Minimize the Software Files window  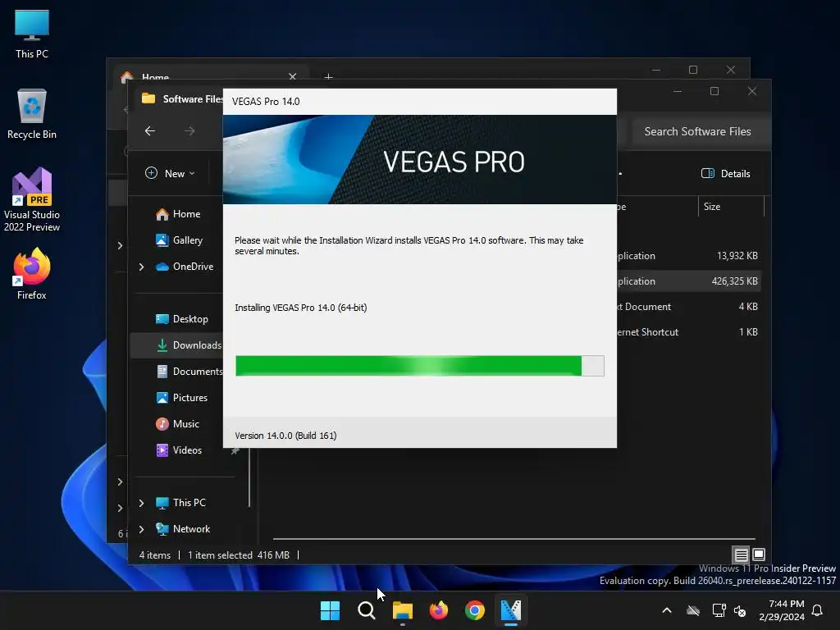click(x=677, y=91)
